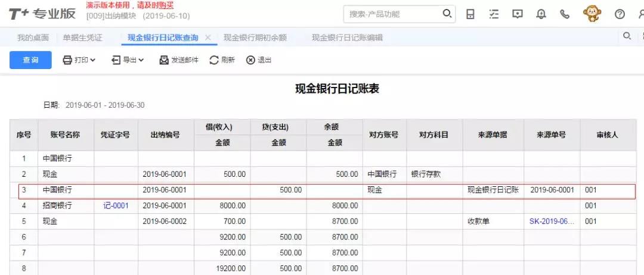Click the tab bar search icon
The height and width of the screenshot is (275, 644).
(x=627, y=36)
